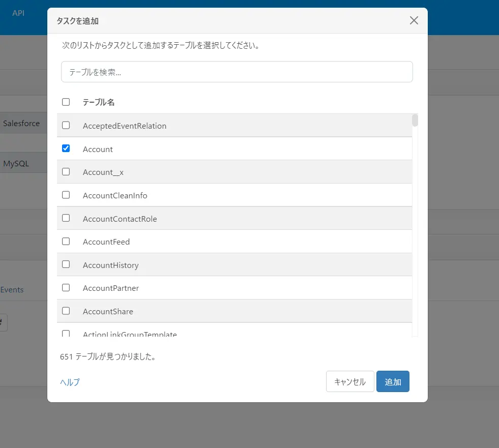Check the AccountHistory table checkbox
Viewport: 499px width, 448px height.
pyautogui.click(x=66, y=264)
